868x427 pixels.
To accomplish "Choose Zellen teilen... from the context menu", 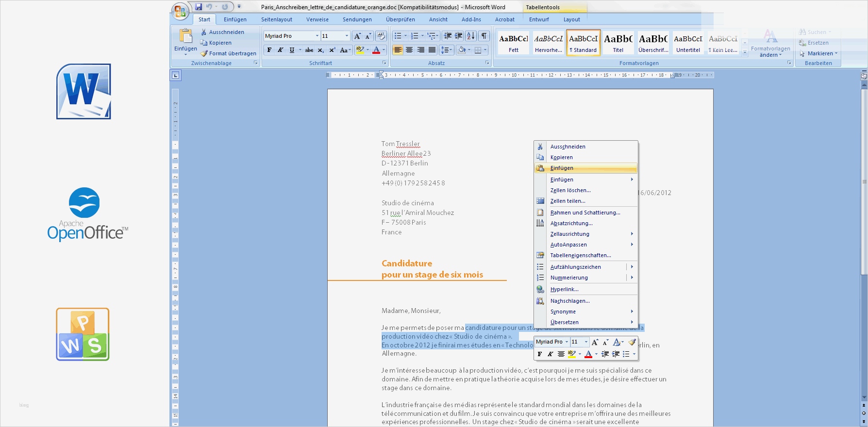I will point(568,201).
